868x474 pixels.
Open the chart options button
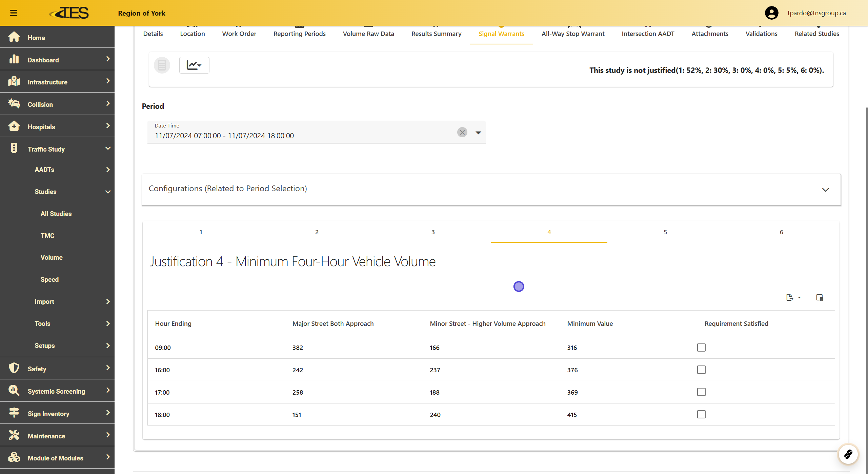194,65
